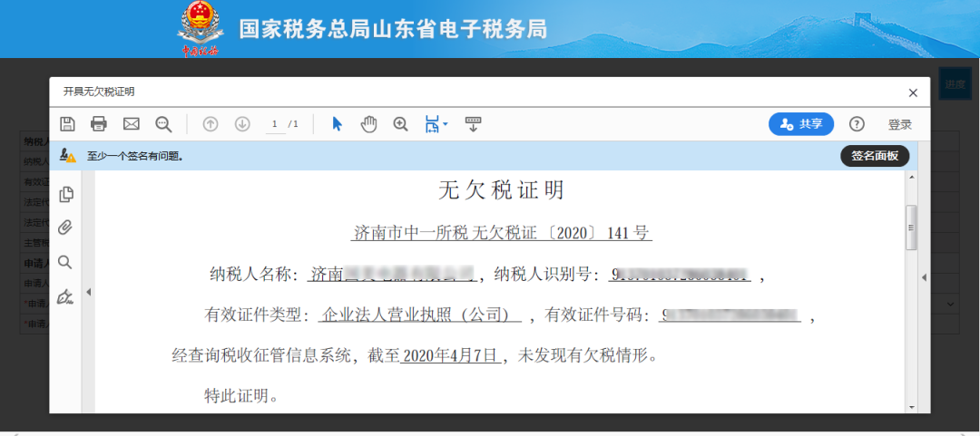Click 企业法人营业执照（公司） text
980x436 pixels.
point(419,315)
